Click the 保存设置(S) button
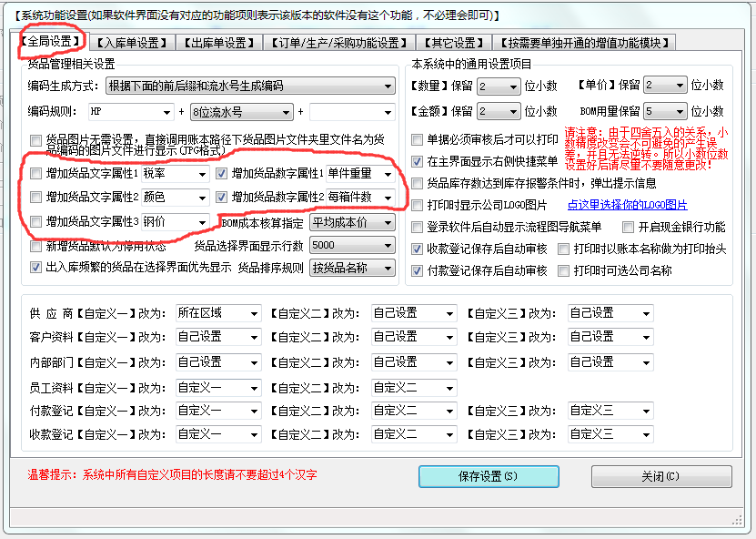Screen dimensions: 756x539 click(488, 476)
